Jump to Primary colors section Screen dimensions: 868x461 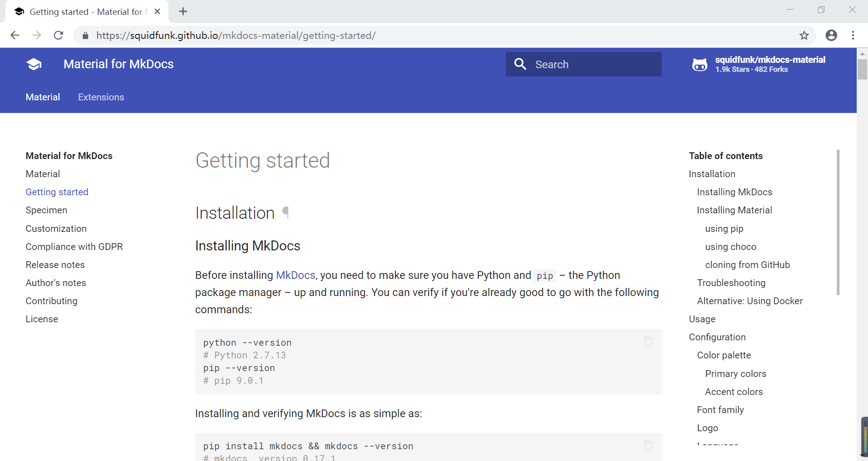pyautogui.click(x=736, y=374)
